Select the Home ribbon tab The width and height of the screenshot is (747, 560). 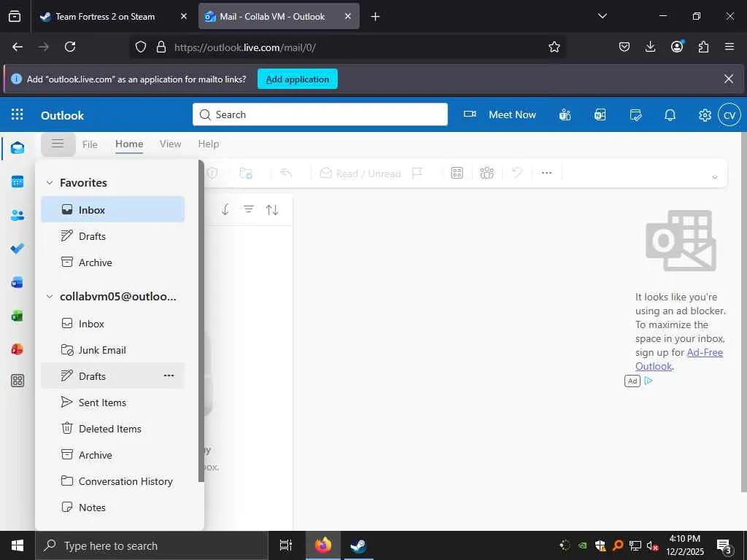pyautogui.click(x=129, y=144)
